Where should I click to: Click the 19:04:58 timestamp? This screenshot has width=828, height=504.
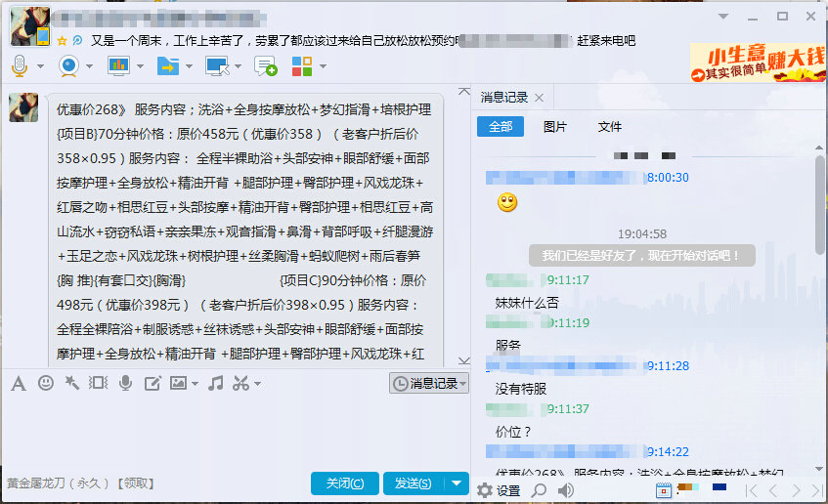642,233
